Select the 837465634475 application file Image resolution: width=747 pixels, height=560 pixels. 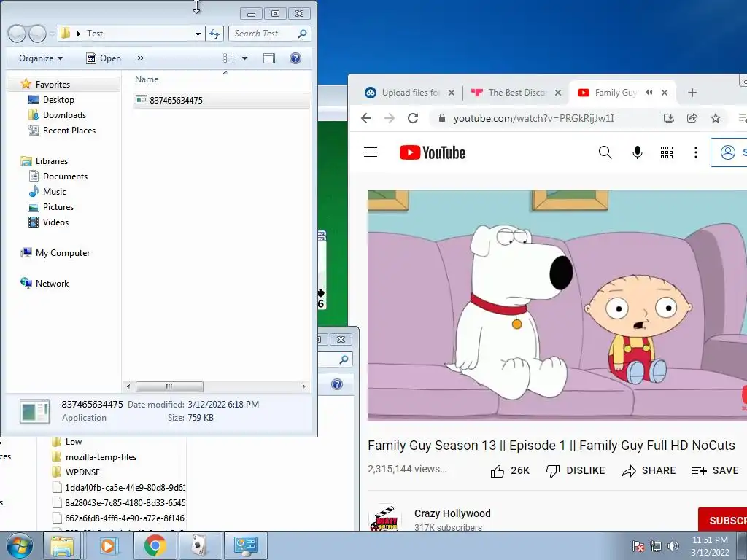[222, 100]
